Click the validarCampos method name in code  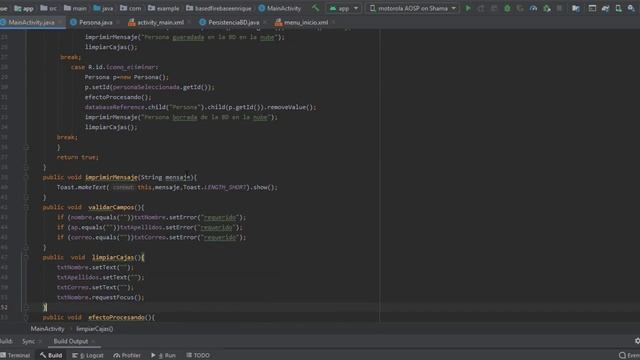(x=111, y=207)
